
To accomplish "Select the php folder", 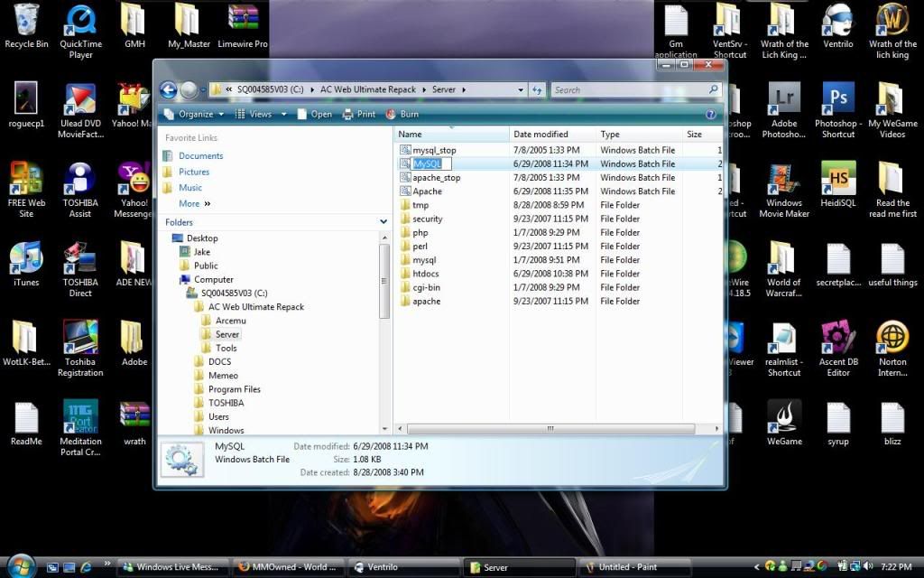I will [x=420, y=232].
